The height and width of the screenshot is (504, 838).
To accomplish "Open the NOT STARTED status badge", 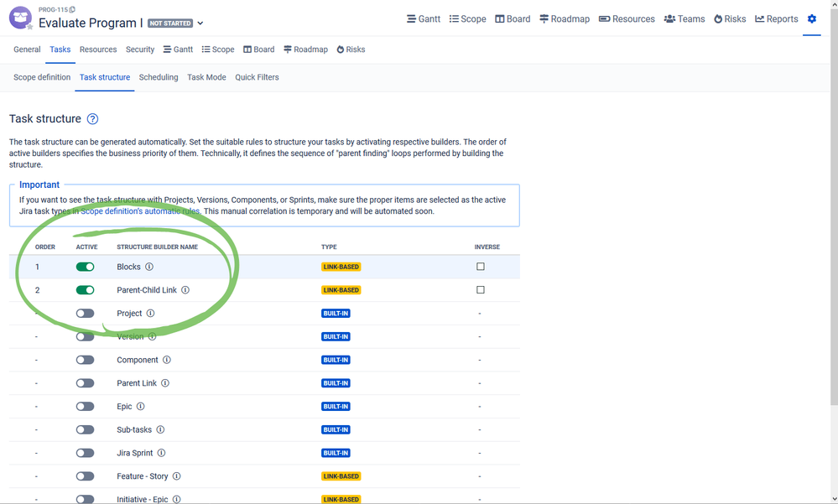I will pyautogui.click(x=170, y=23).
